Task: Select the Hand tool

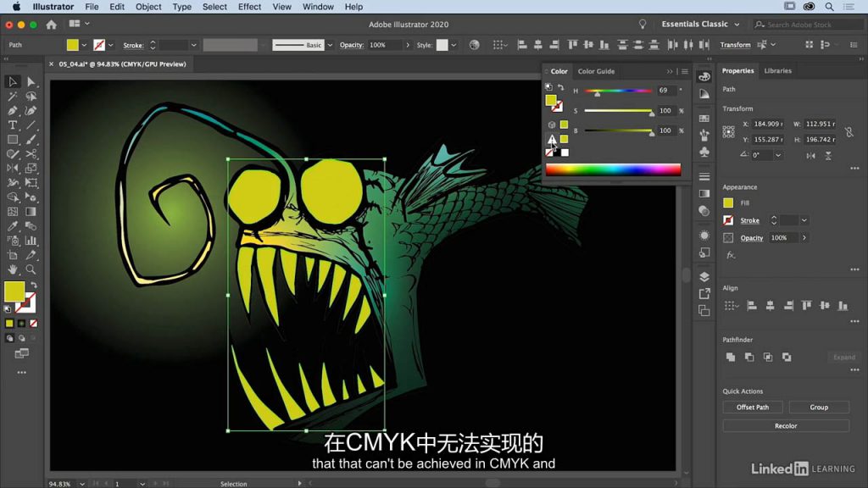Action: pyautogui.click(x=12, y=269)
